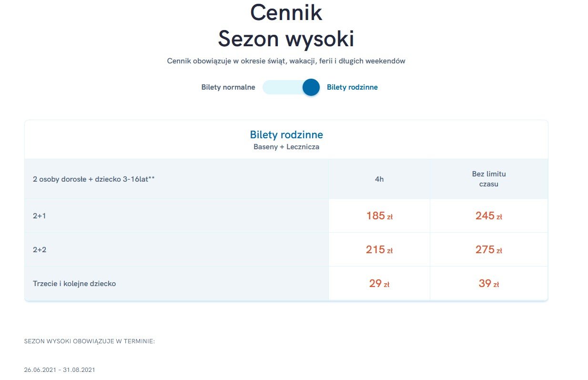
Task: Select the Bilety normalne label
Action: pos(228,87)
